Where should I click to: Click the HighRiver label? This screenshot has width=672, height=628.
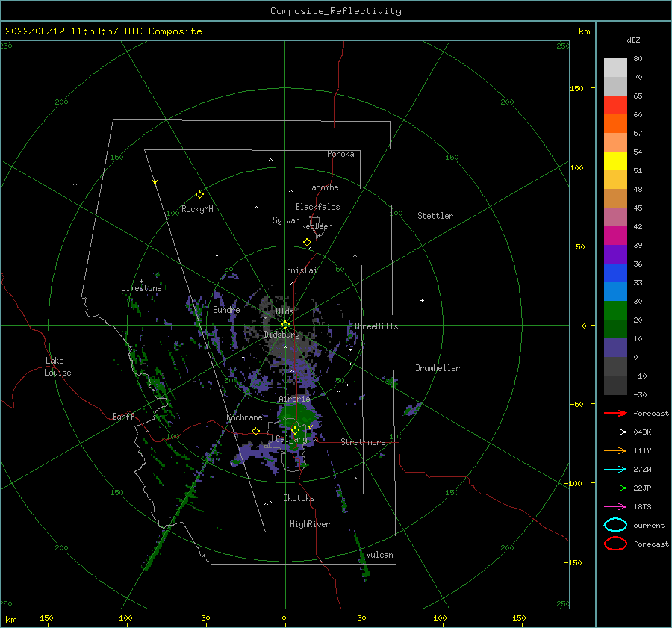310,524
